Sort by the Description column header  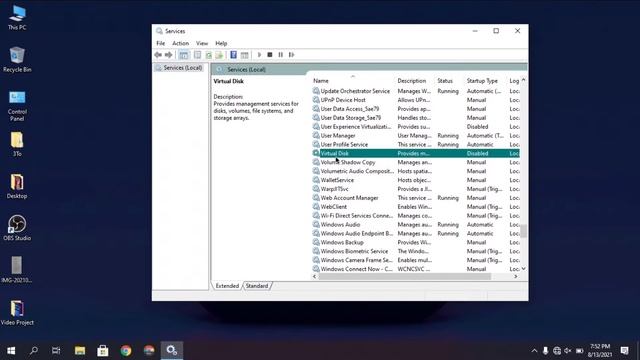[411, 81]
